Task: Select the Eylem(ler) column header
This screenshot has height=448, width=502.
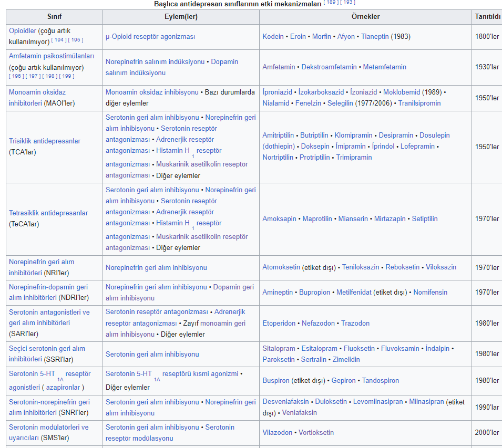Action: [181, 17]
